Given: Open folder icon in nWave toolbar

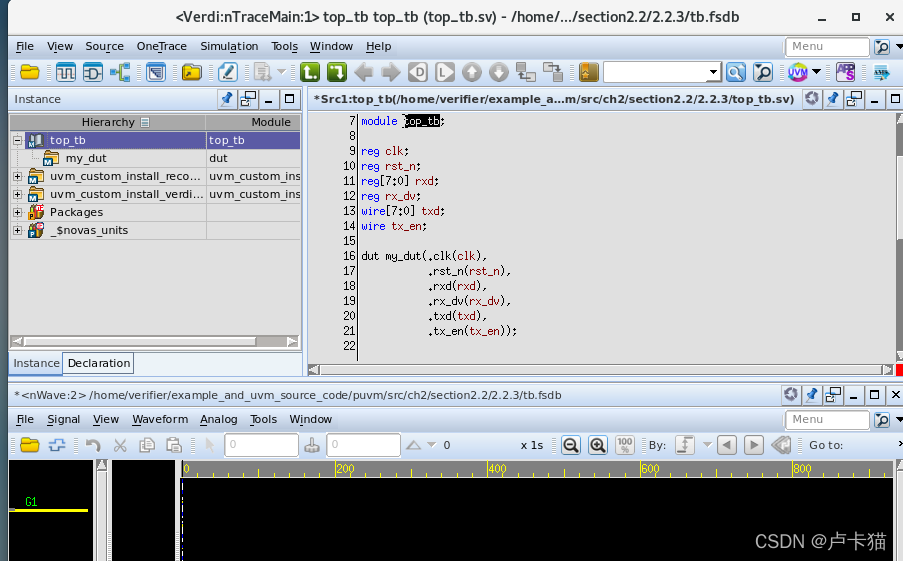Looking at the screenshot, I should pos(29,445).
